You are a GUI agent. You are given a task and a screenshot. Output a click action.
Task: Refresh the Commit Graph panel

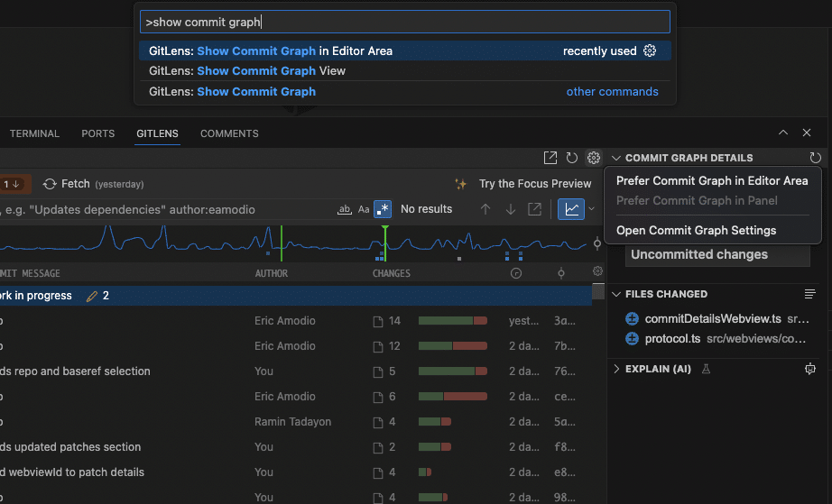tap(571, 158)
